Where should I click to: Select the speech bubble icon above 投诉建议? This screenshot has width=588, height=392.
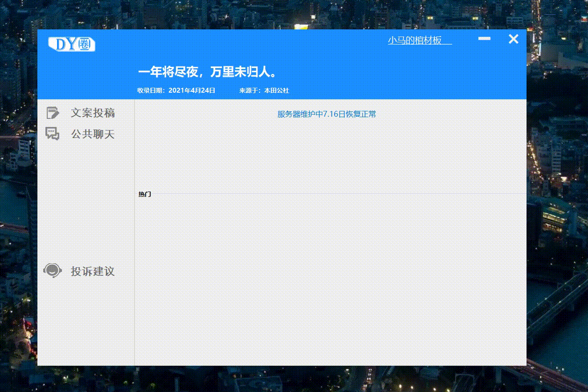(53, 134)
